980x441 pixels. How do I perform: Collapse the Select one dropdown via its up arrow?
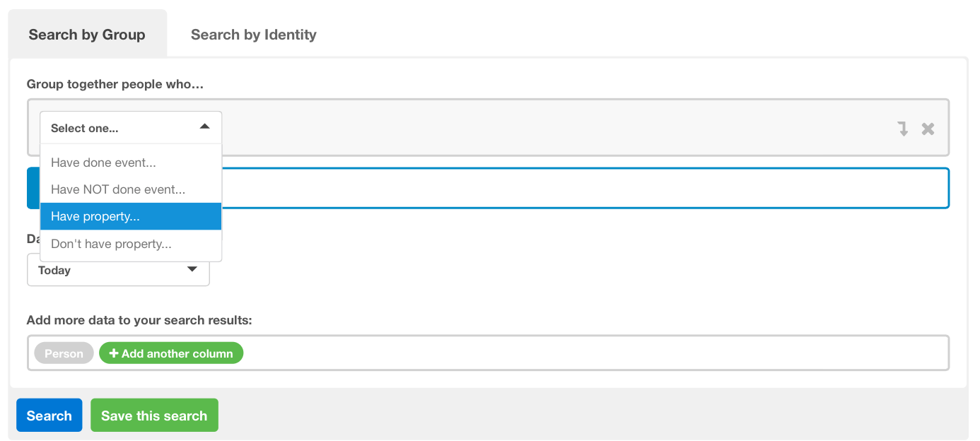point(204,127)
